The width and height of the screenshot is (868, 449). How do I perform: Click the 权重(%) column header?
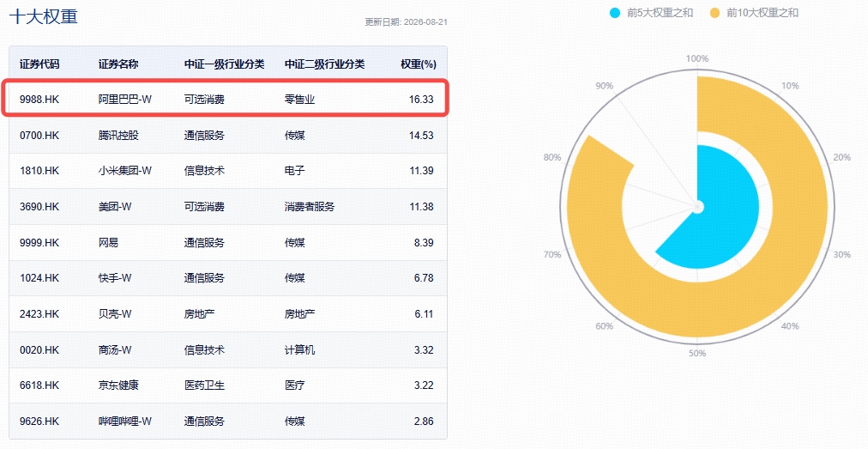[x=419, y=64]
